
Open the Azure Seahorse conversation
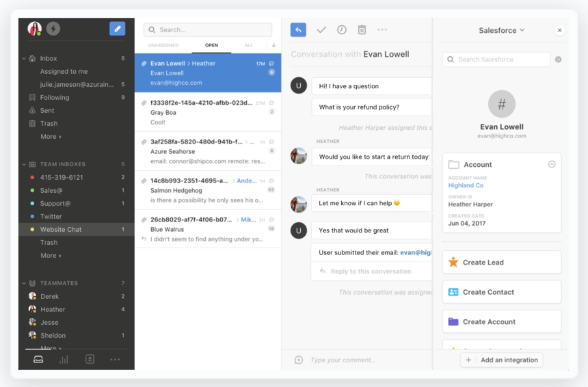tap(208, 151)
